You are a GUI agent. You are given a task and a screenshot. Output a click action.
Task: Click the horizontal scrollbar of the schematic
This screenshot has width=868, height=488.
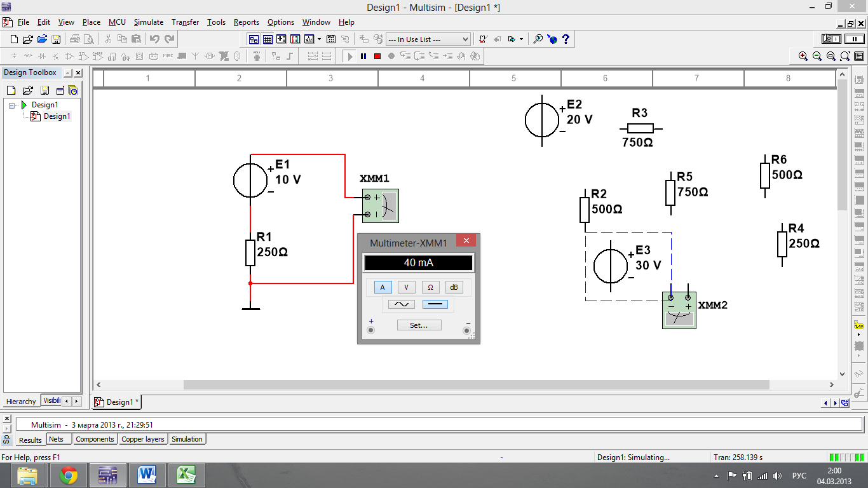pyautogui.click(x=477, y=384)
